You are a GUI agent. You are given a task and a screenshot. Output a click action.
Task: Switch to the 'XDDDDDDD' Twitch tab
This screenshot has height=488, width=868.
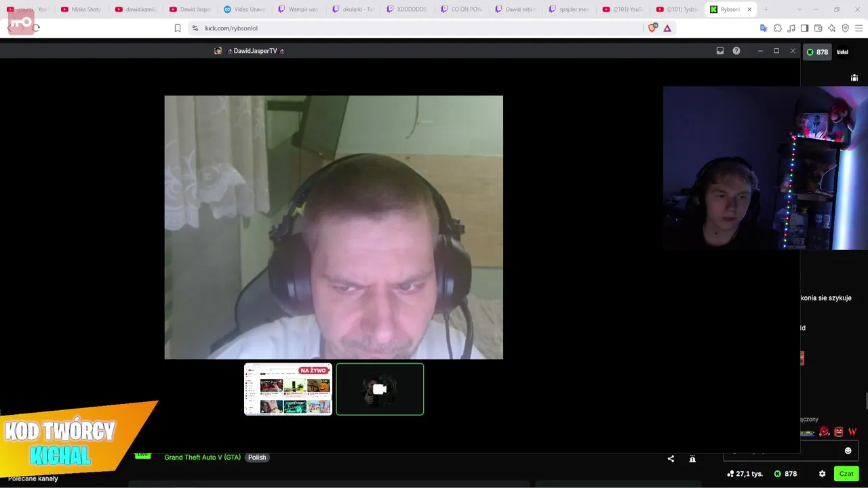(407, 9)
